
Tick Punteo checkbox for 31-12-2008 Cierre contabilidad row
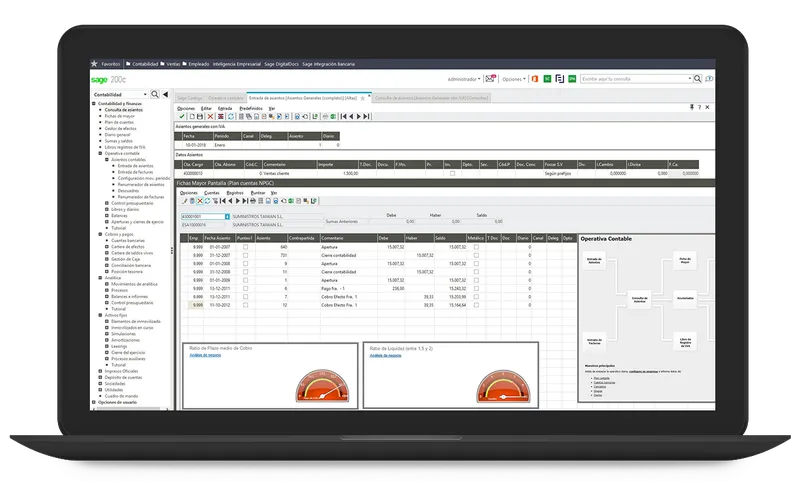(x=245, y=272)
